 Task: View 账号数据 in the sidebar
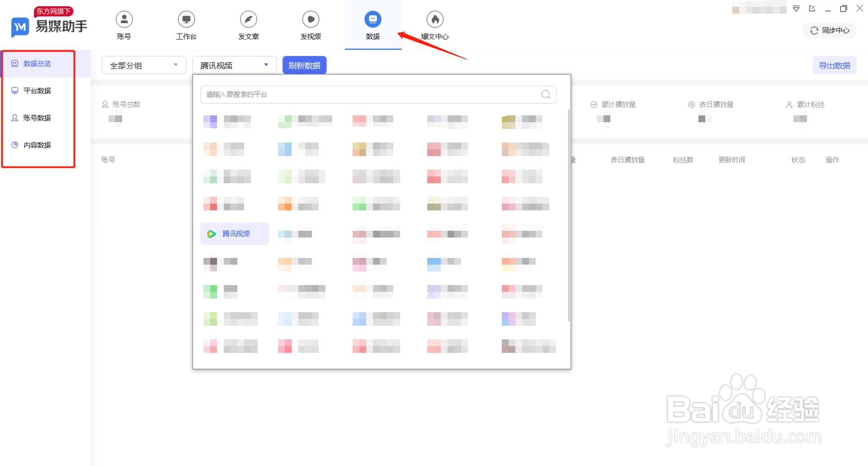(37, 118)
